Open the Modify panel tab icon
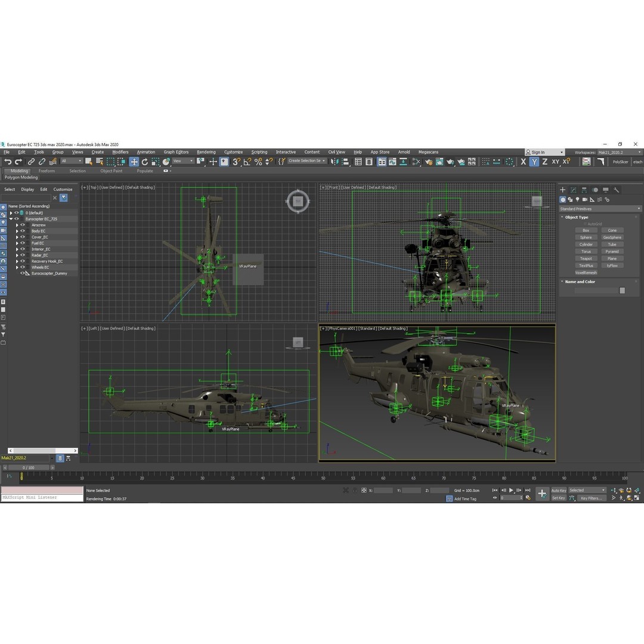This screenshot has height=644, width=644. coord(574,190)
